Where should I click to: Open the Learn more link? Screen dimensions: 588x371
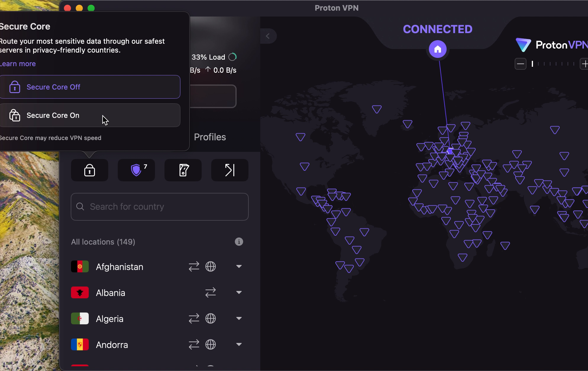(x=18, y=64)
